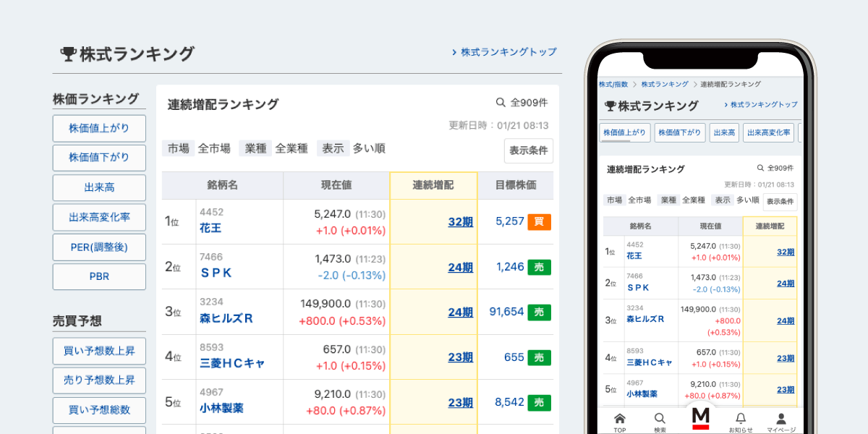This screenshot has width=868, height=434.
Task: Select 株価値下がり in the desktop sidebar
Action: (x=99, y=158)
